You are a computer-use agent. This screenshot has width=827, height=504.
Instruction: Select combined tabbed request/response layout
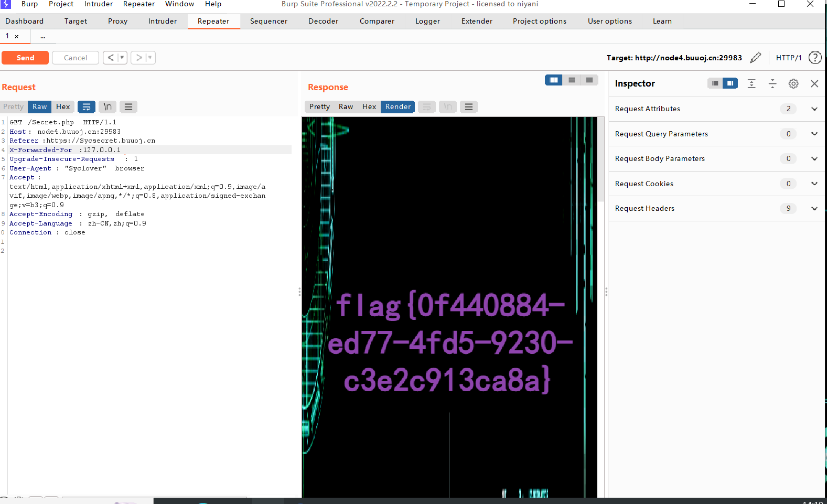tap(589, 80)
